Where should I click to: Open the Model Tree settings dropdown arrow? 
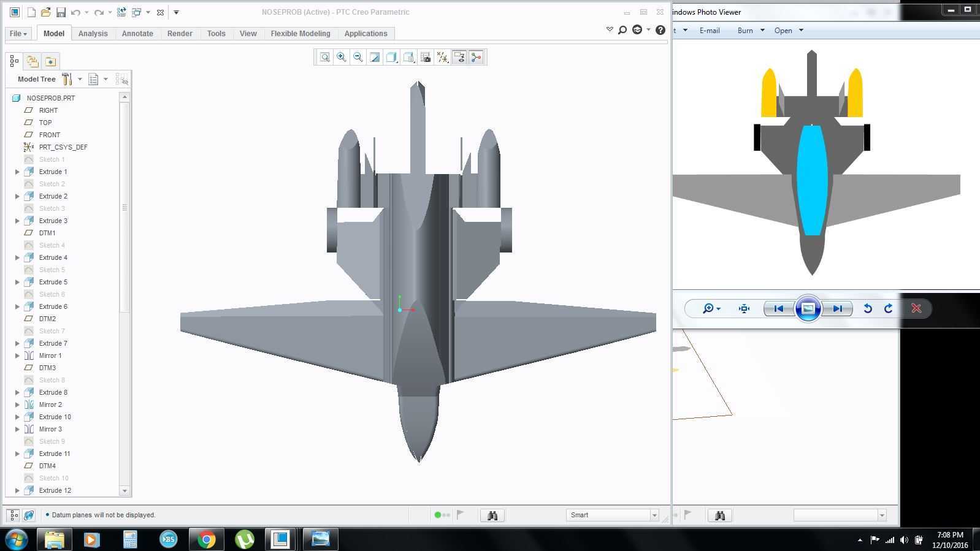[80, 79]
